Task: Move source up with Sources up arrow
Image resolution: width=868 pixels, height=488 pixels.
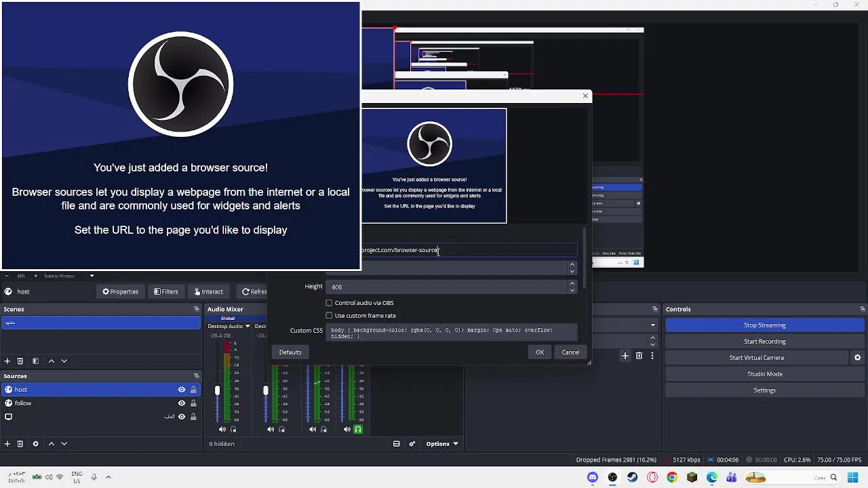Action: [x=51, y=444]
